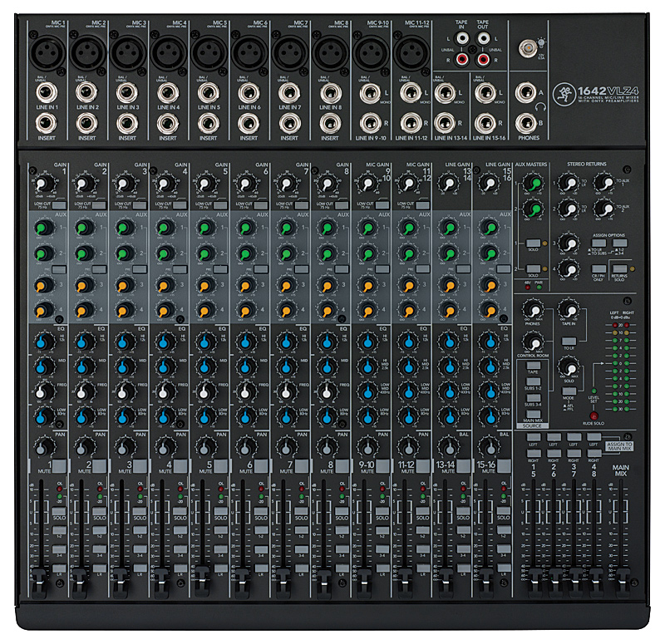Screen dimensions: 665x644
Task: Click the PHONES A headphone jack
Action: (526, 92)
